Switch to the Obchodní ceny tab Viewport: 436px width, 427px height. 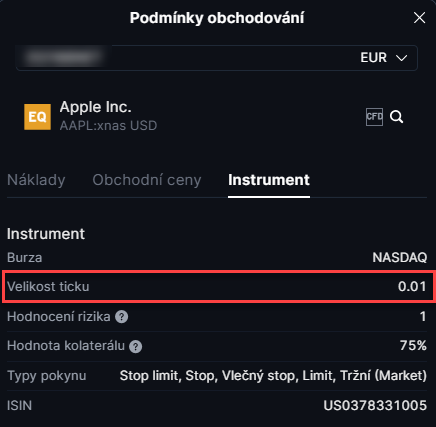coord(147,180)
